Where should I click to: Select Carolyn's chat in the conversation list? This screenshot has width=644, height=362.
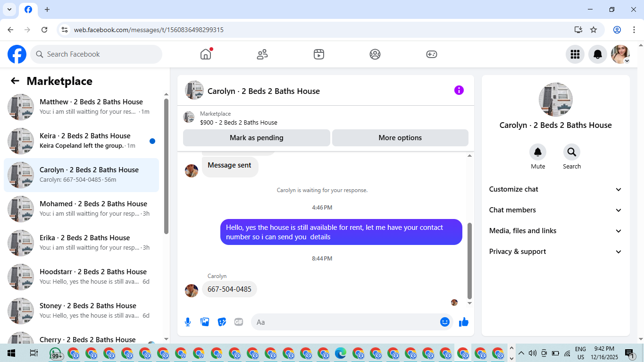pos(81,175)
